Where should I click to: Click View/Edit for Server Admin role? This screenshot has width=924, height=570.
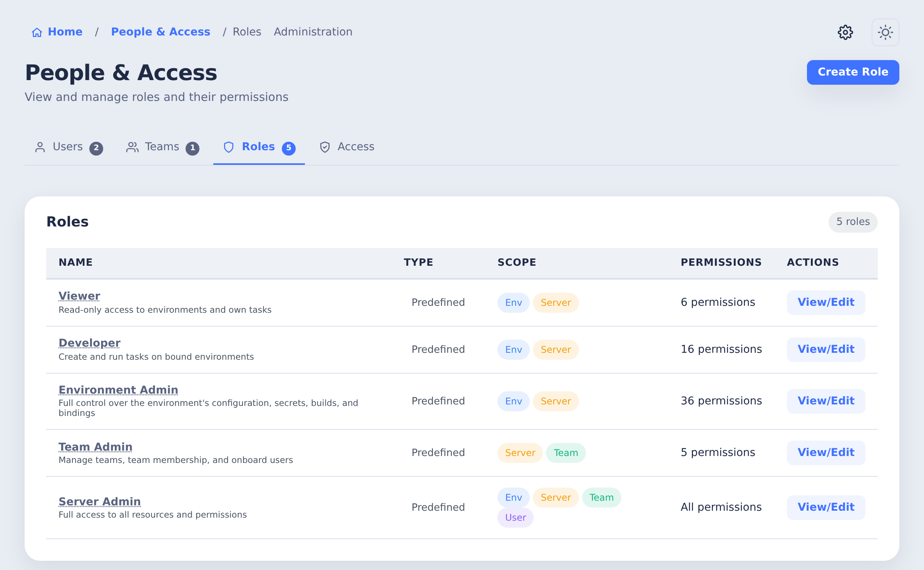point(826,508)
